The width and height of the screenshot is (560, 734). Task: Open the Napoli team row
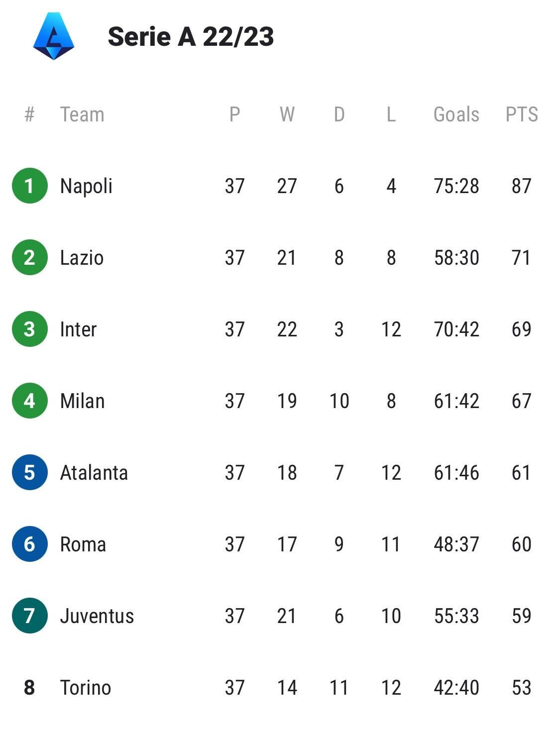tap(86, 186)
